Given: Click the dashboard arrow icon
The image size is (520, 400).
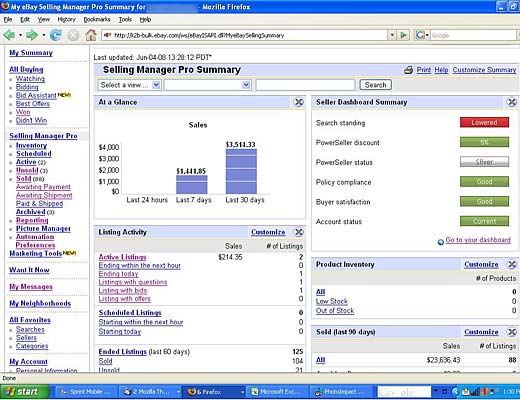Looking at the screenshot, I should pyautogui.click(x=441, y=242).
